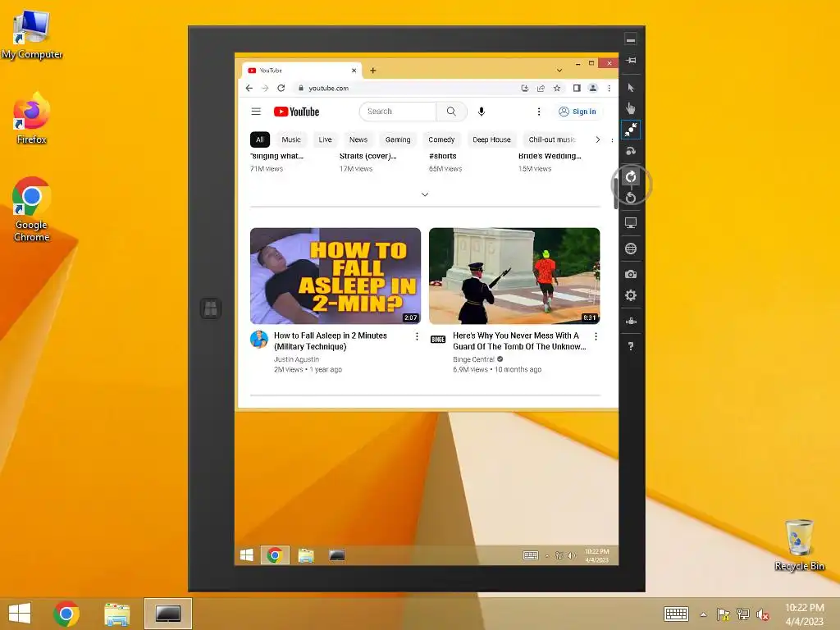Open Chrome profile avatar
This screenshot has width=840, height=630.
tap(593, 88)
